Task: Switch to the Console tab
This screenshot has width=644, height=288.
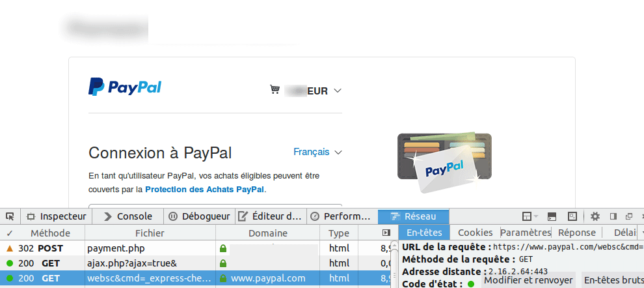Action: (128, 216)
